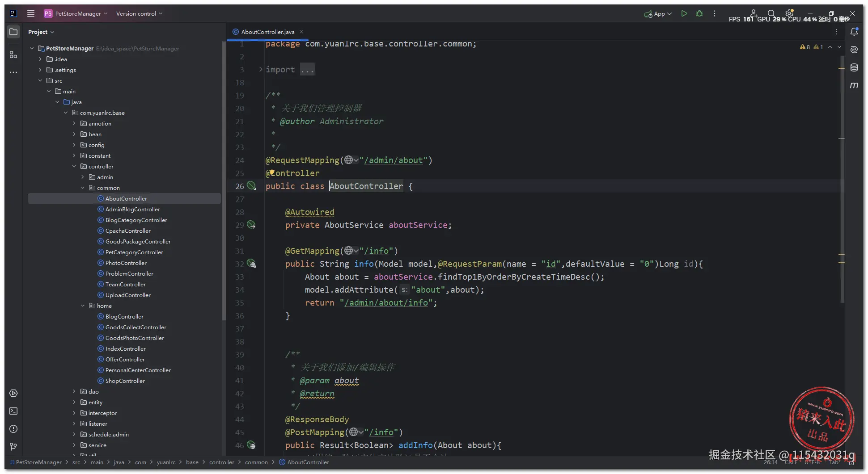
Task: Click the yuanlrc breadcrumb
Action: [166, 462]
